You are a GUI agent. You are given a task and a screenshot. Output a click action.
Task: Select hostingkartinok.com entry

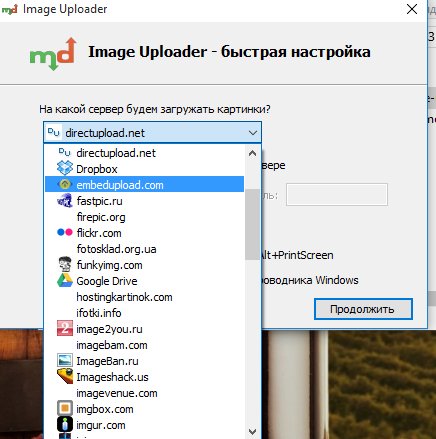point(144,297)
